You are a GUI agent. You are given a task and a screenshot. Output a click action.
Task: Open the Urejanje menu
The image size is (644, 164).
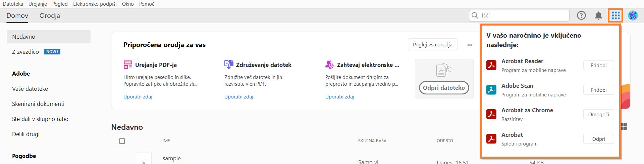38,4
